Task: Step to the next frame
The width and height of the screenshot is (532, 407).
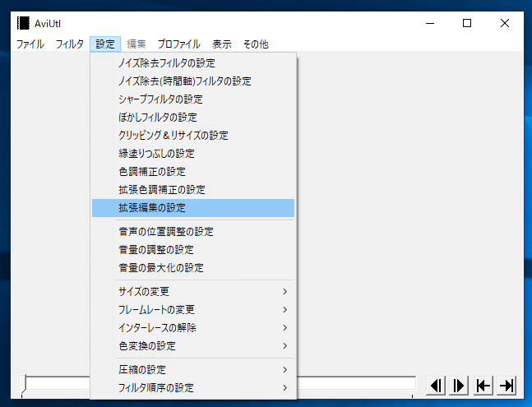Action: point(459,386)
